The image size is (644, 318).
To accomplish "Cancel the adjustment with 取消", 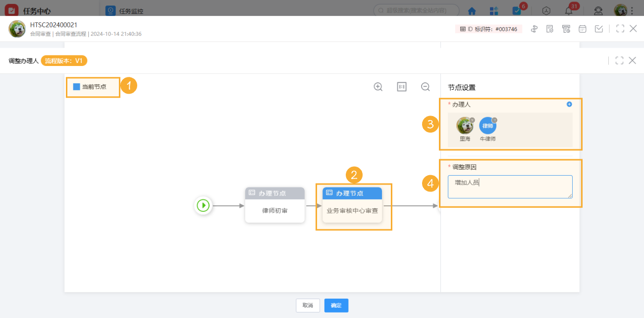I will (308, 306).
